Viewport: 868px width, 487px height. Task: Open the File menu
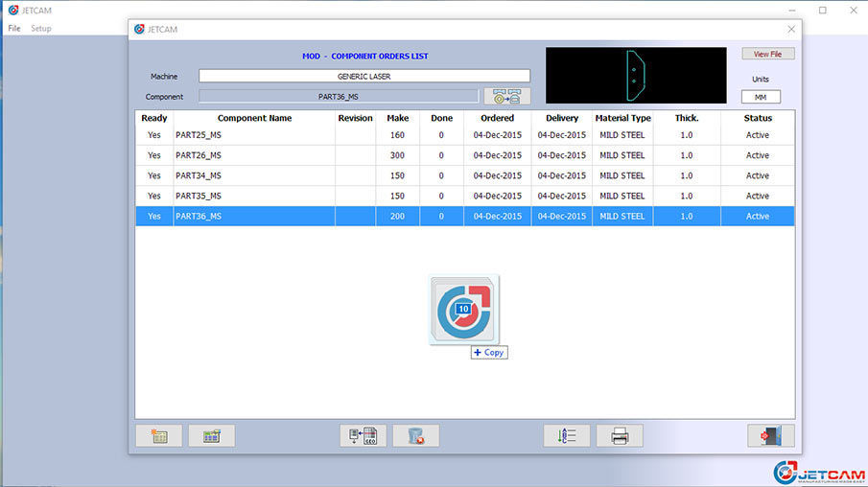(x=14, y=29)
